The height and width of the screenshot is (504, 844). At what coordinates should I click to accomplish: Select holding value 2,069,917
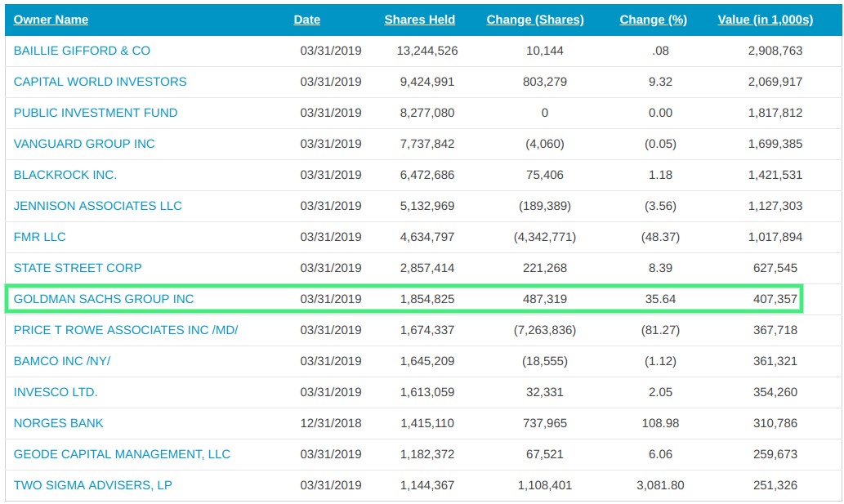[x=775, y=82]
